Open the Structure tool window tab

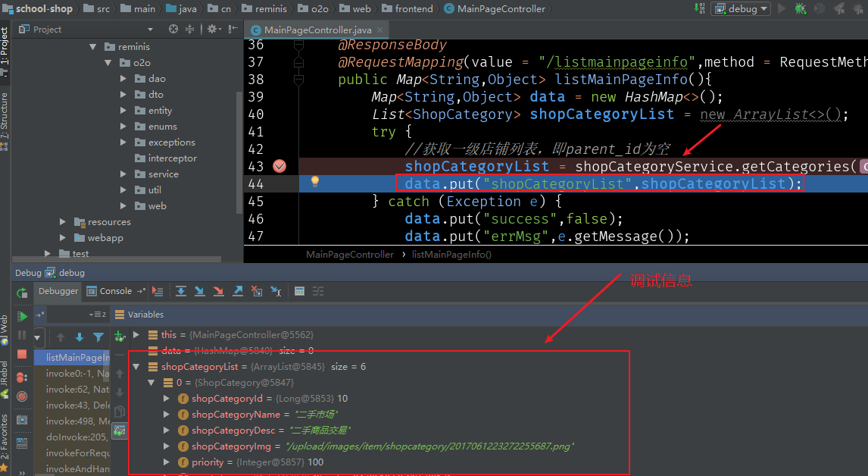point(5,122)
